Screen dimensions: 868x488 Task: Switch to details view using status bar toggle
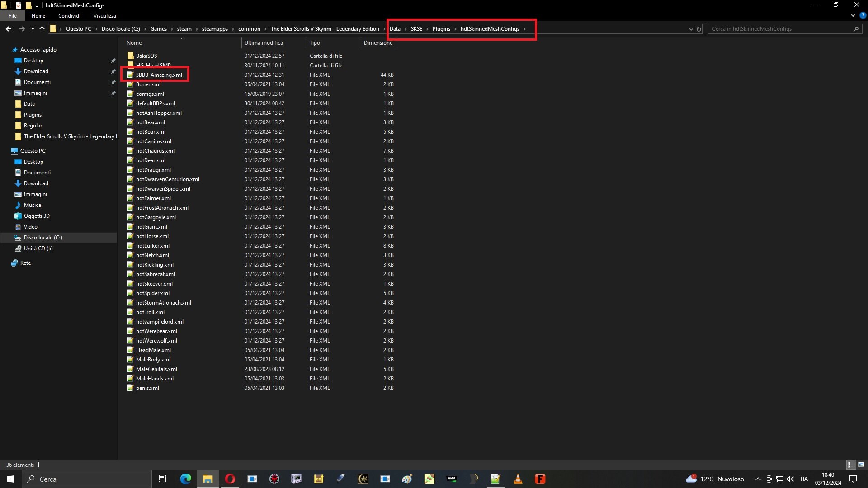pyautogui.click(x=850, y=465)
